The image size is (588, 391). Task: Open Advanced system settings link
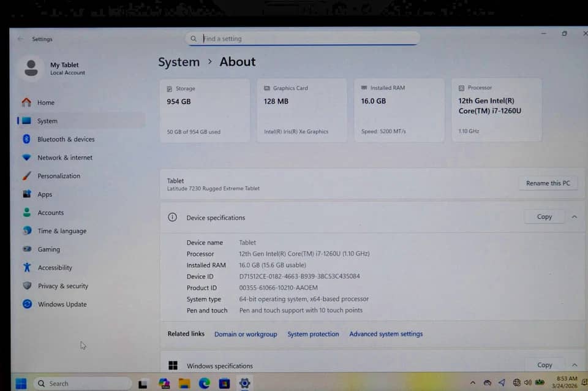[x=386, y=333]
